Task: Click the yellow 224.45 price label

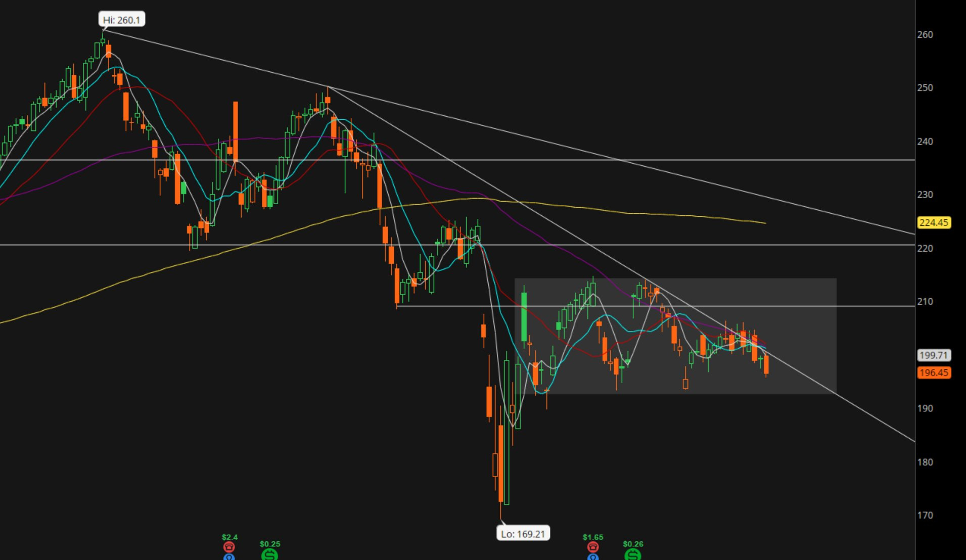Action: tap(934, 222)
